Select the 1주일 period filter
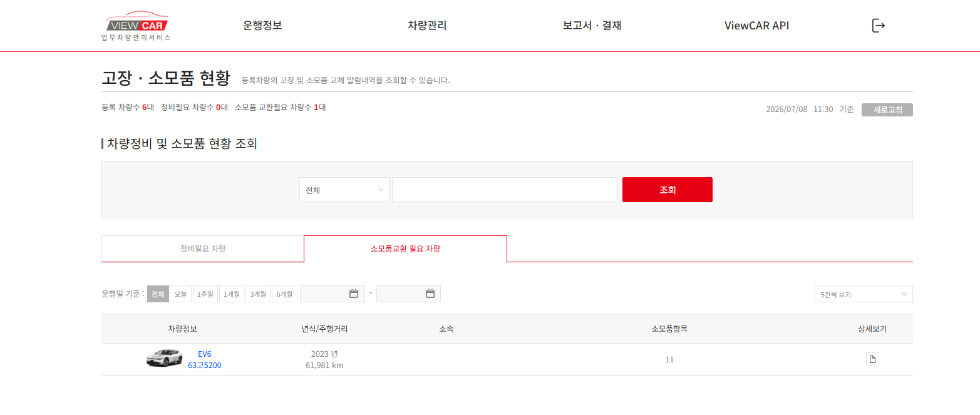Screen dimensions: 980x415 pyautogui.click(x=205, y=294)
